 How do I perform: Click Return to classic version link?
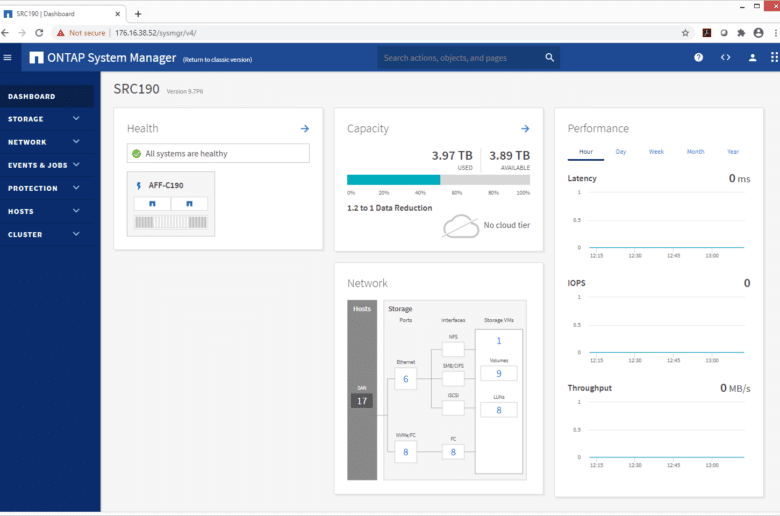click(x=217, y=60)
